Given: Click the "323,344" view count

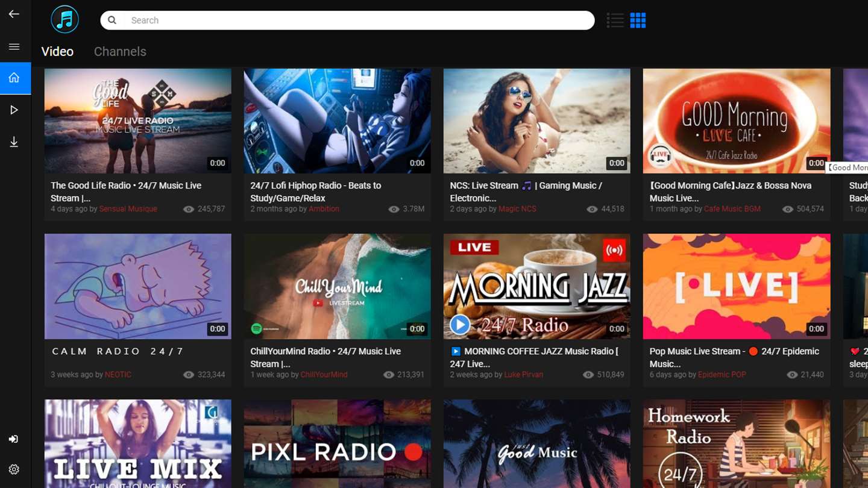Looking at the screenshot, I should pos(212,375).
